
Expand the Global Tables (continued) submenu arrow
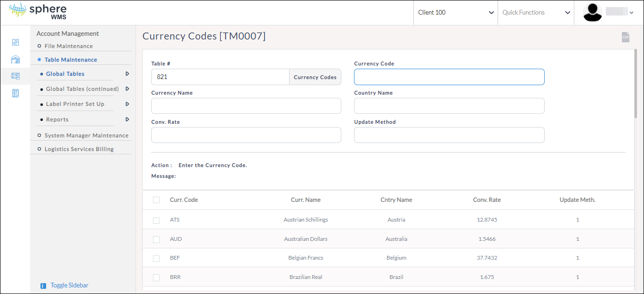127,89
